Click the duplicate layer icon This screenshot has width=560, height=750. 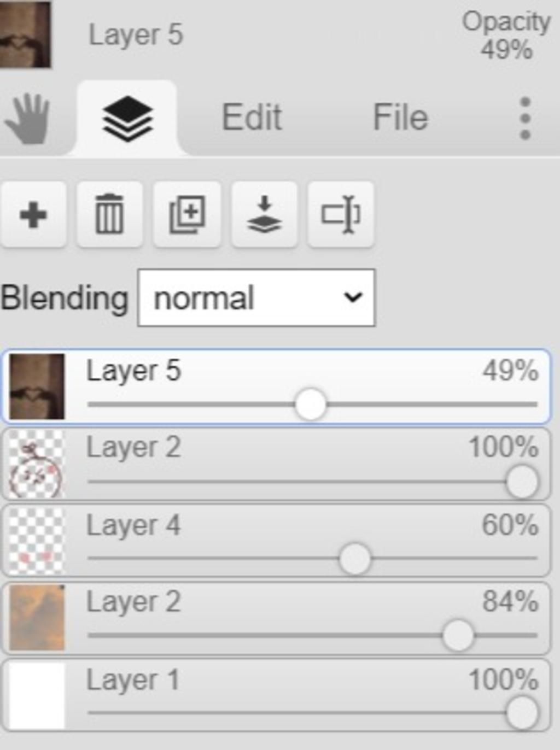point(187,214)
